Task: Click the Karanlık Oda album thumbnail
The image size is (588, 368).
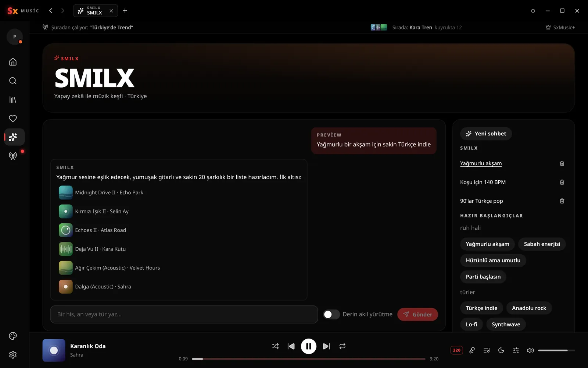Action: 54,350
